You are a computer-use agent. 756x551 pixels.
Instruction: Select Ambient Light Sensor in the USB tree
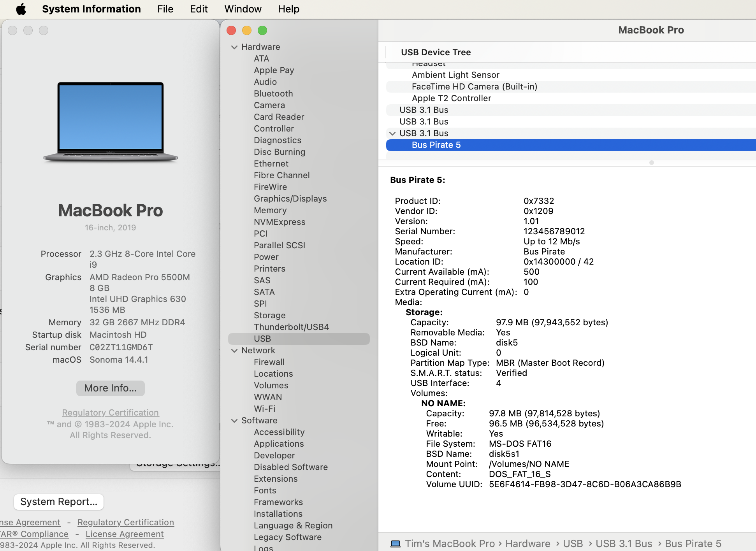455,75
